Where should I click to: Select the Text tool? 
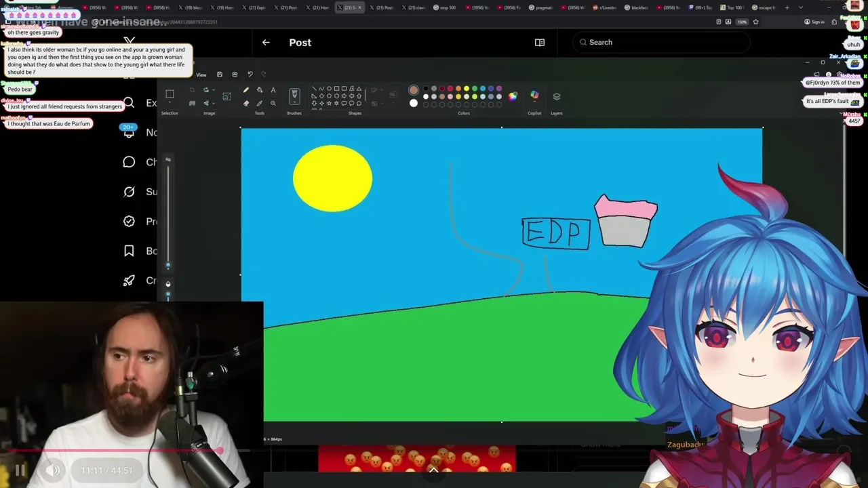(273, 90)
